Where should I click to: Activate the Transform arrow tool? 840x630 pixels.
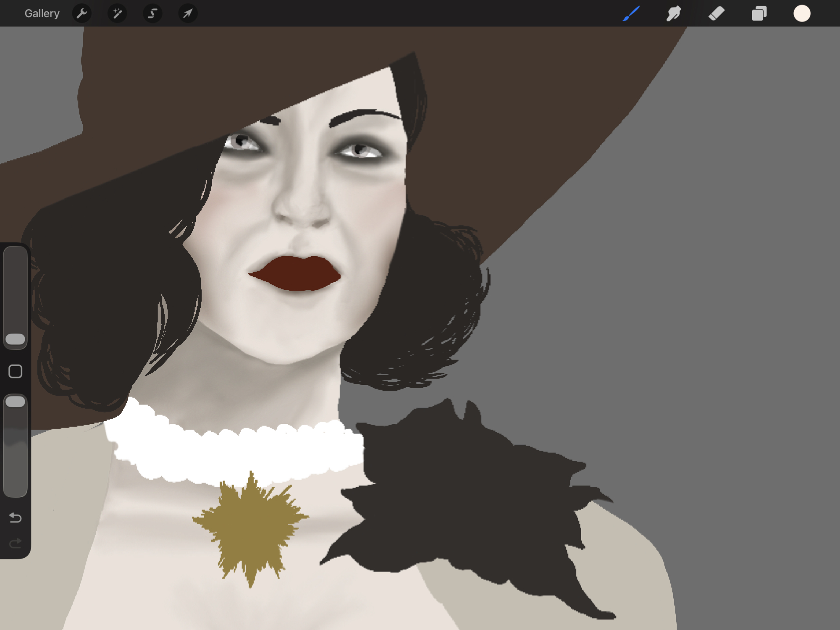[x=188, y=13]
